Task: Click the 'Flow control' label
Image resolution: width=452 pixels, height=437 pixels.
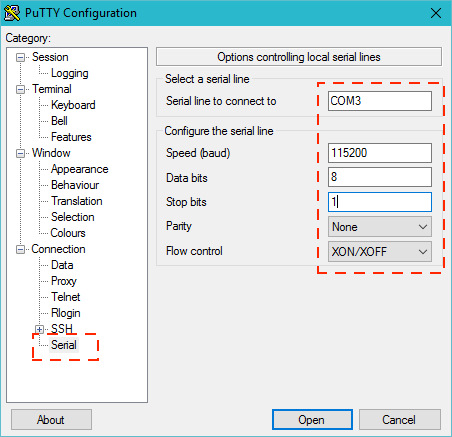Action: point(194,251)
